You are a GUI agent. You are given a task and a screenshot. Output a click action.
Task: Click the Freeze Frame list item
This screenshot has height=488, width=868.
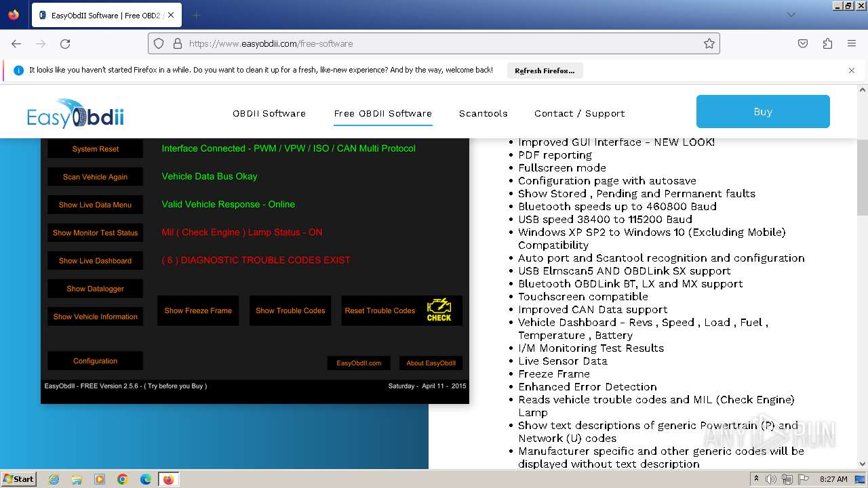[x=554, y=373]
